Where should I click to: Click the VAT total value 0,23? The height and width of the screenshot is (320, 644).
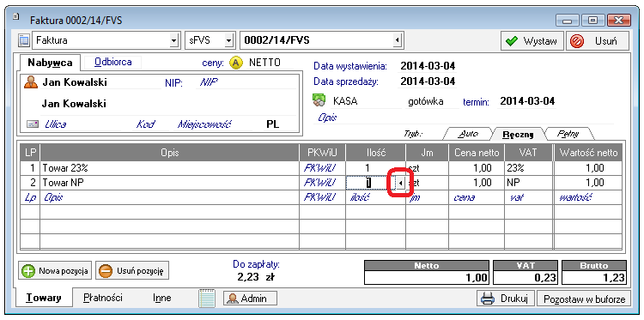[x=526, y=277]
